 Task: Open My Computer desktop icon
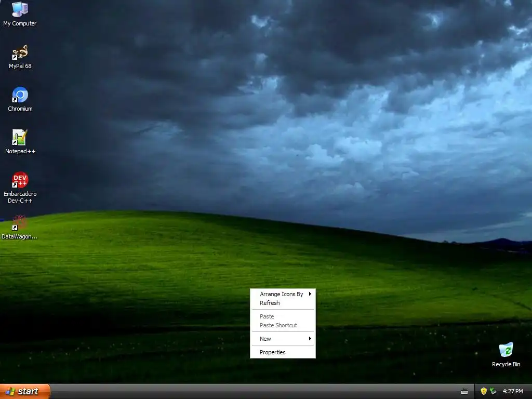pyautogui.click(x=20, y=14)
